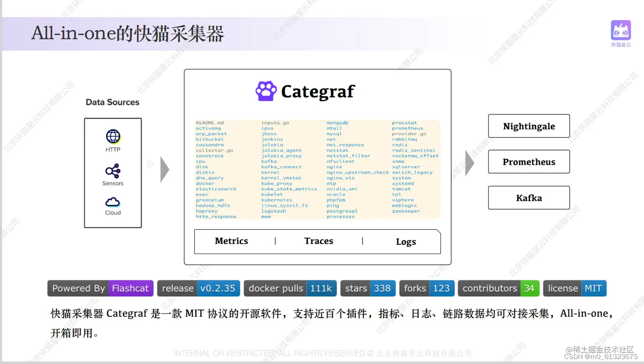Select the Kafka output box

tap(529, 198)
